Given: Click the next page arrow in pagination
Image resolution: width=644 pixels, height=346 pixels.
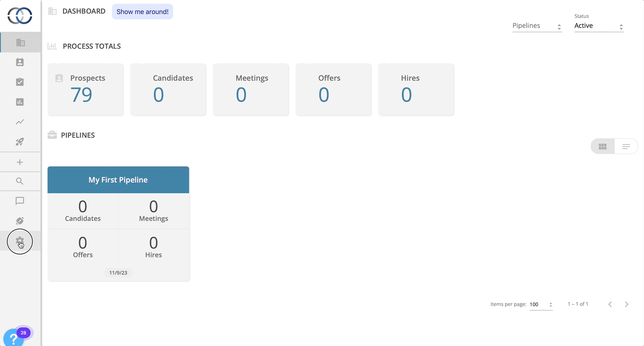Looking at the screenshot, I should [627, 304].
